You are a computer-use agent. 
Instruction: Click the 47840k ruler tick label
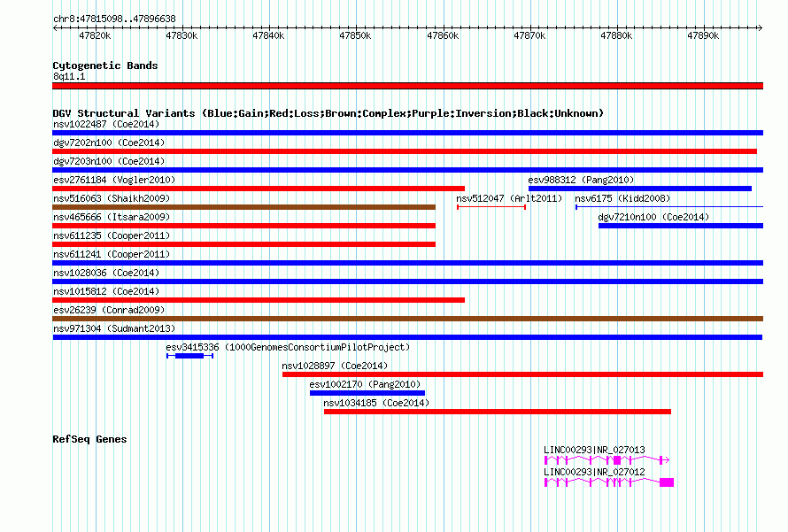click(x=268, y=35)
